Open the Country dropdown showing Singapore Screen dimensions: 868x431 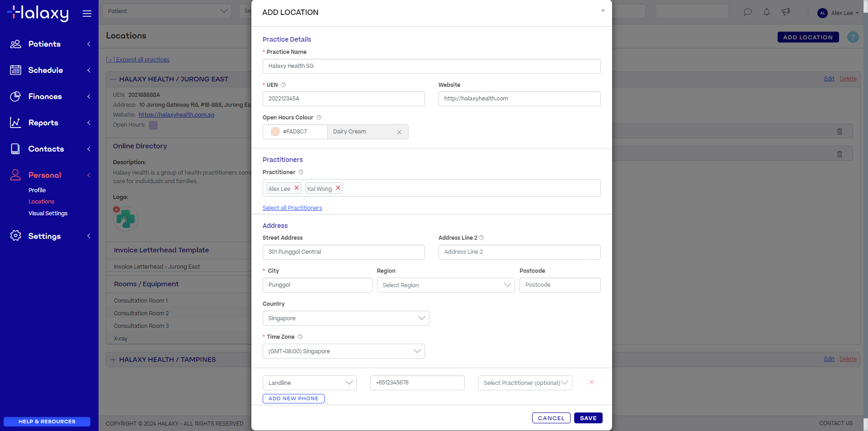tap(346, 318)
